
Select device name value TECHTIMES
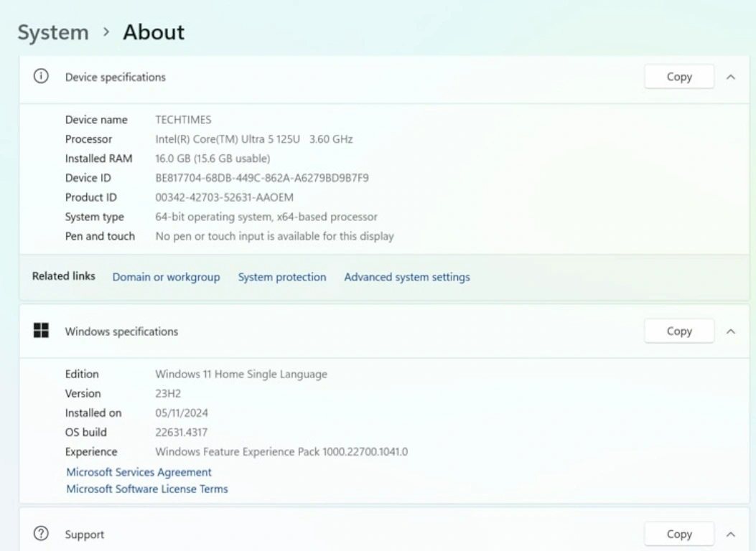tap(183, 119)
